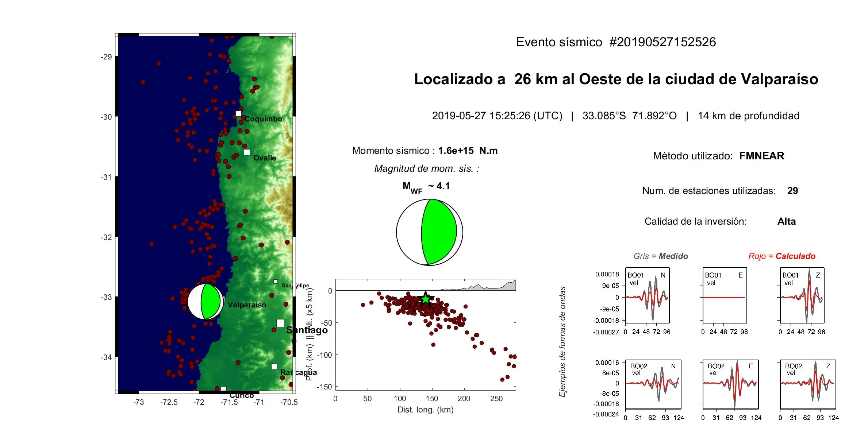Click the BO02 E velocity waveform plot
Viewport: 868px width, 442px height.
pyautogui.click(x=731, y=384)
